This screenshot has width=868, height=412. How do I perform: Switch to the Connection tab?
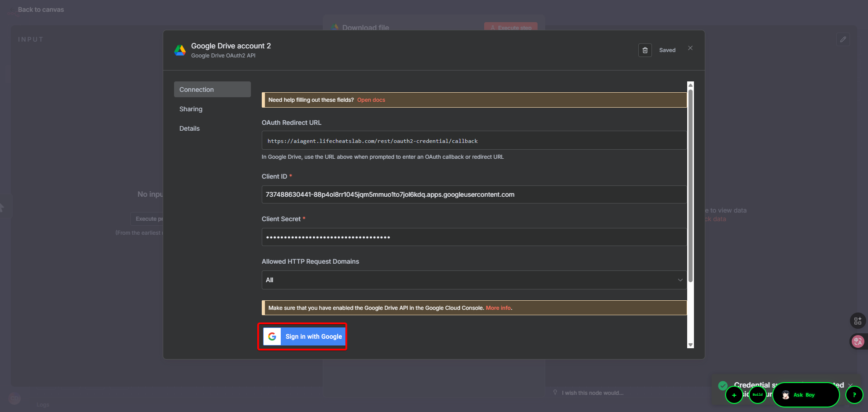pyautogui.click(x=212, y=90)
